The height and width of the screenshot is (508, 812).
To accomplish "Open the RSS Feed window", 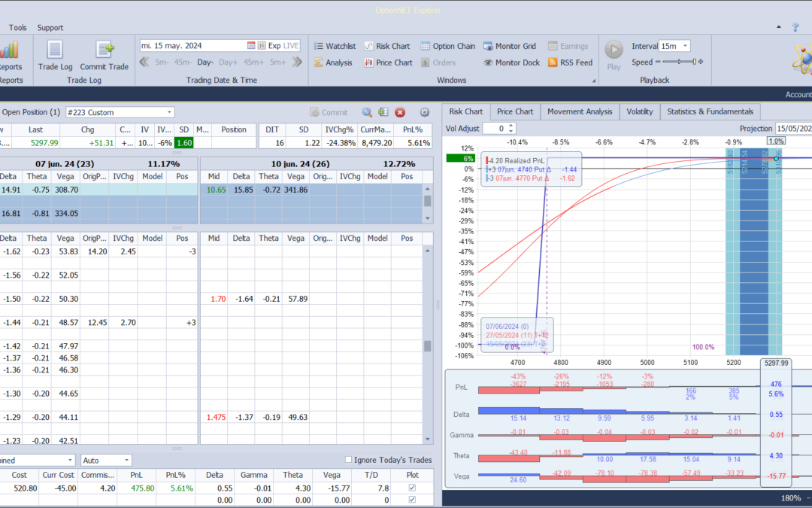I will coord(570,62).
